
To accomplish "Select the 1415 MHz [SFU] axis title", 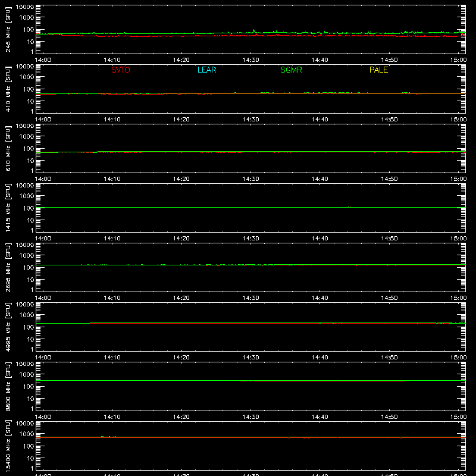I will coord(8,208).
